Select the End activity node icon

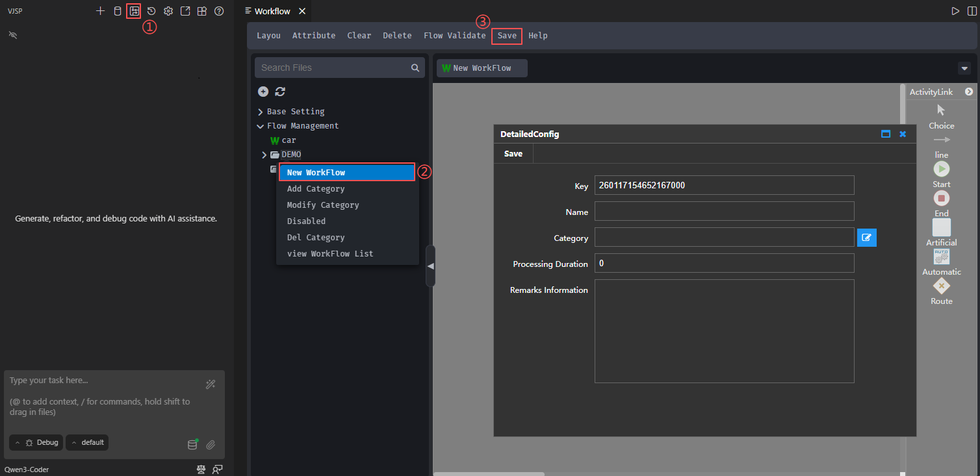point(941,198)
